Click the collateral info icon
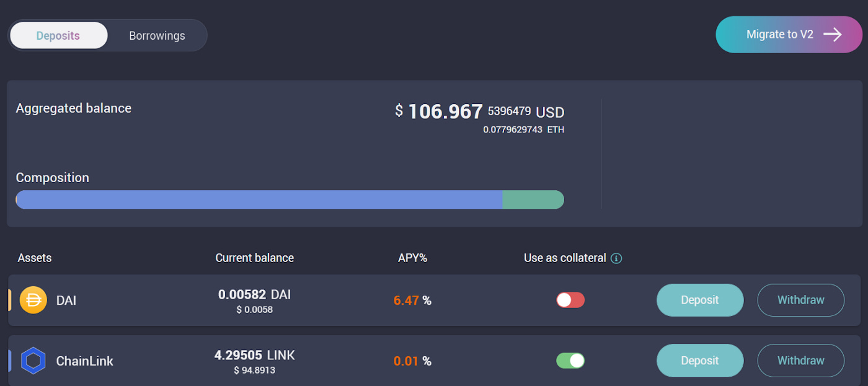Image resolution: width=868 pixels, height=386 pixels. click(616, 258)
